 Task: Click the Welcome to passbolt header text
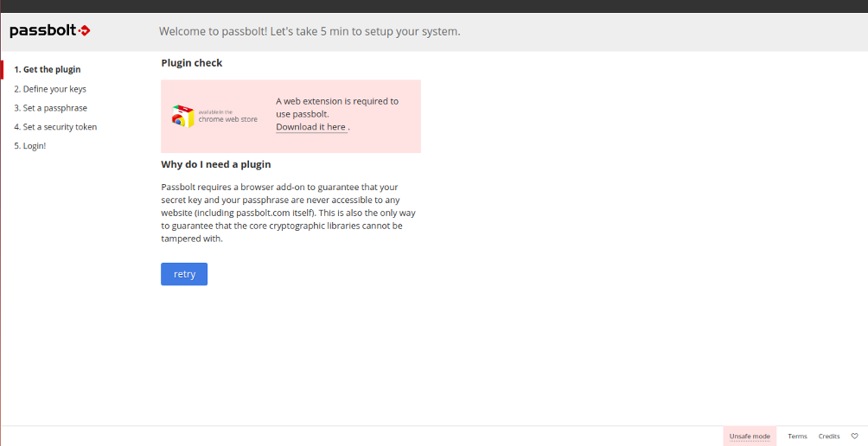click(x=310, y=31)
